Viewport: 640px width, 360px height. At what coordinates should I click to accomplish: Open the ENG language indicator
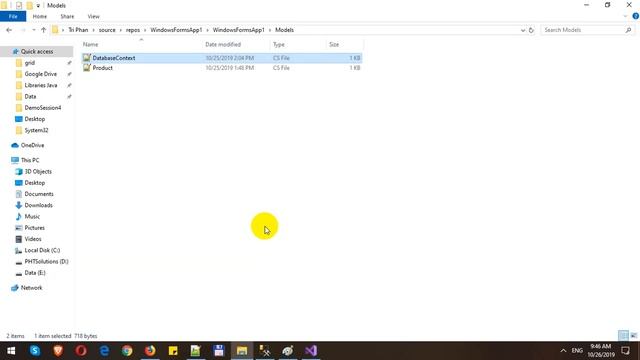577,351
